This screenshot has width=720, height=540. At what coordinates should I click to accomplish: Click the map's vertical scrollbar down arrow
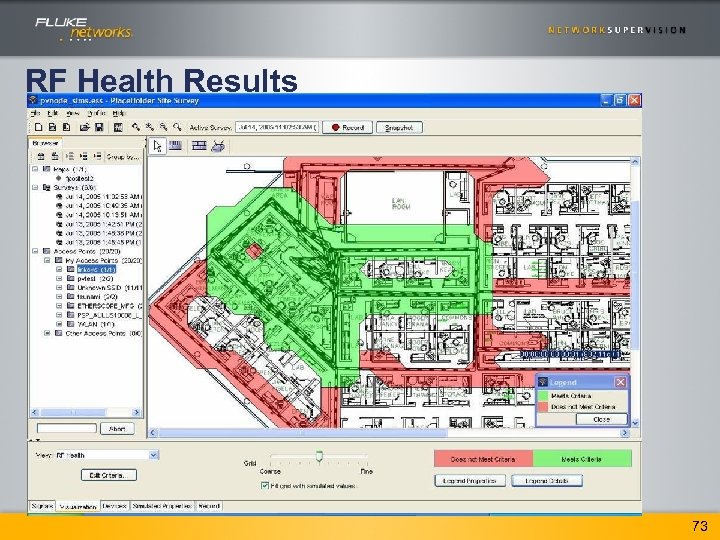tap(636, 423)
